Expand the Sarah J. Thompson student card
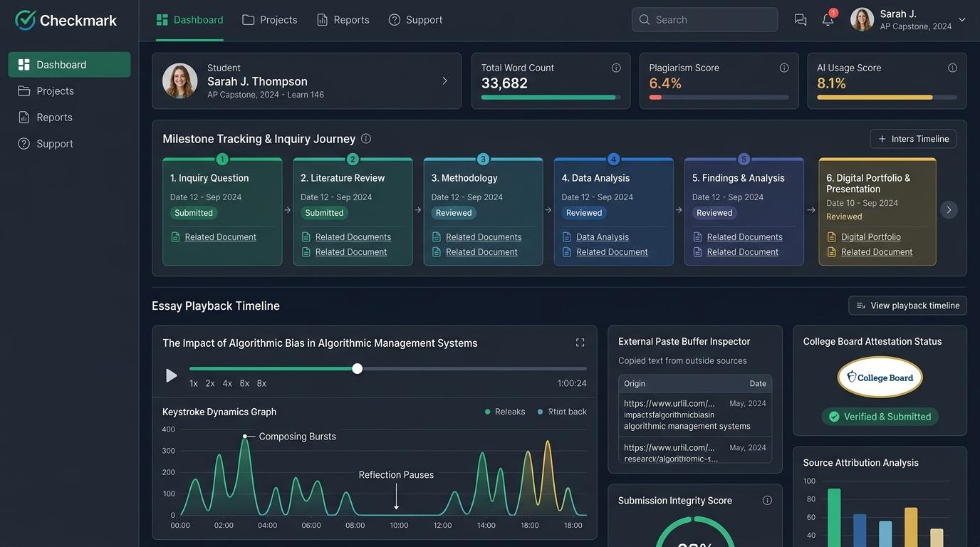Screen dimensions: 980x547 pos(444,81)
